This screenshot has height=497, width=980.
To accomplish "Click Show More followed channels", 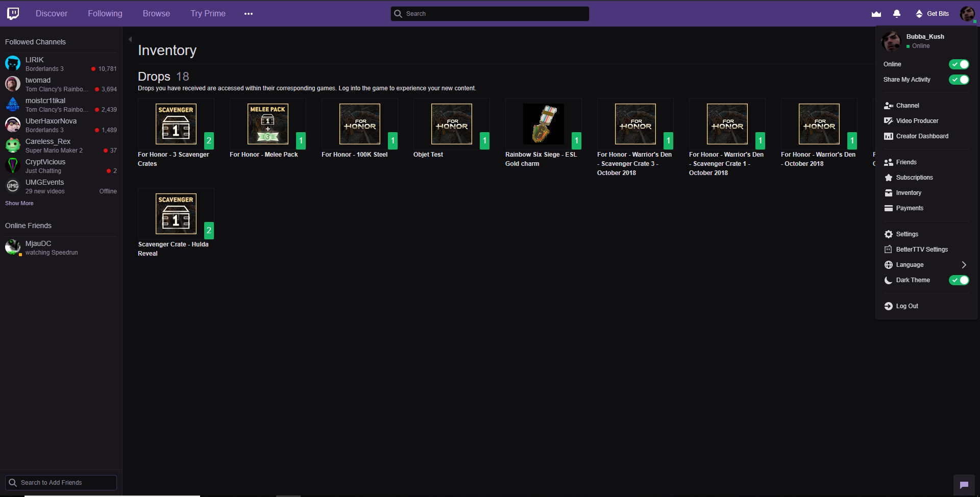I will click(x=19, y=203).
